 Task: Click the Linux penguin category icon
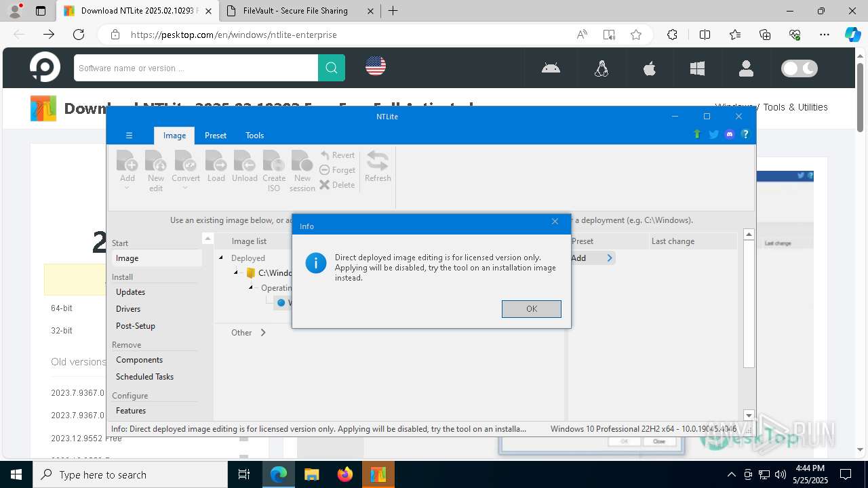point(601,68)
